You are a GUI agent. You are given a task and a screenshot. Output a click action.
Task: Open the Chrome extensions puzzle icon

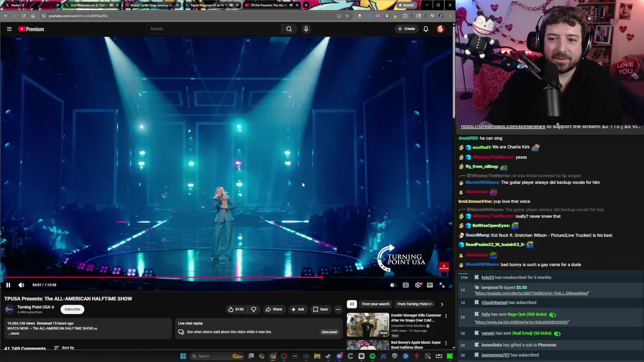pos(405,16)
